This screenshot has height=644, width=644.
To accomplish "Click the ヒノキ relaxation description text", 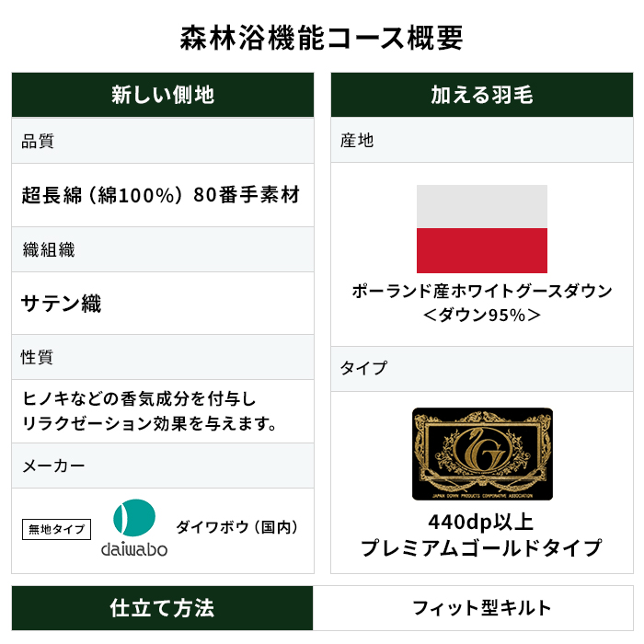I will (x=150, y=411).
